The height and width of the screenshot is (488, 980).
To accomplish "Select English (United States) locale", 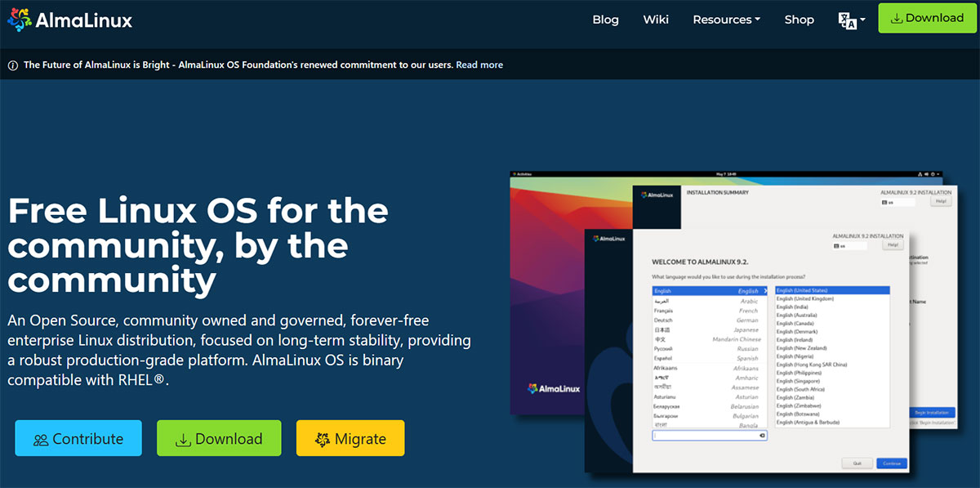I will pos(832,290).
